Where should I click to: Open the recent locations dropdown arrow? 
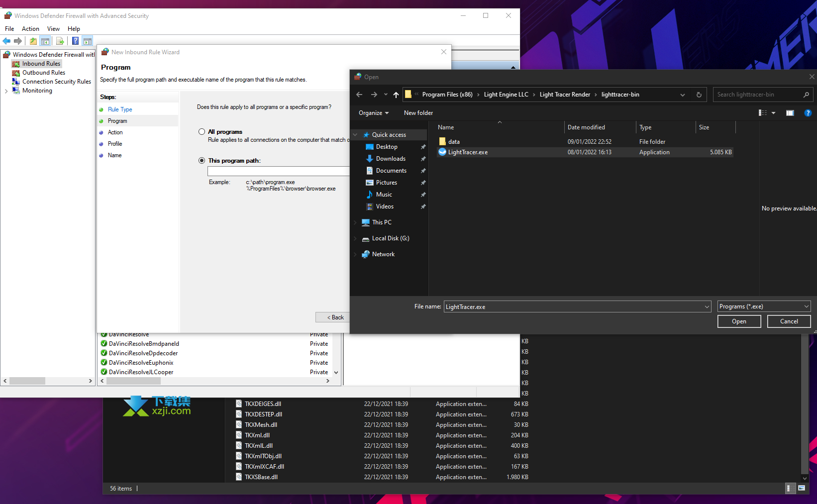pos(385,95)
